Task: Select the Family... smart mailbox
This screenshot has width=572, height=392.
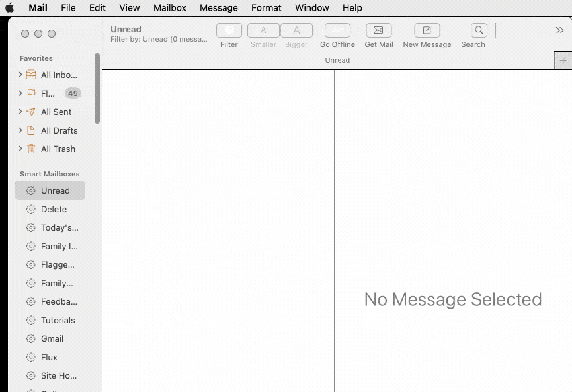Action: (50, 283)
